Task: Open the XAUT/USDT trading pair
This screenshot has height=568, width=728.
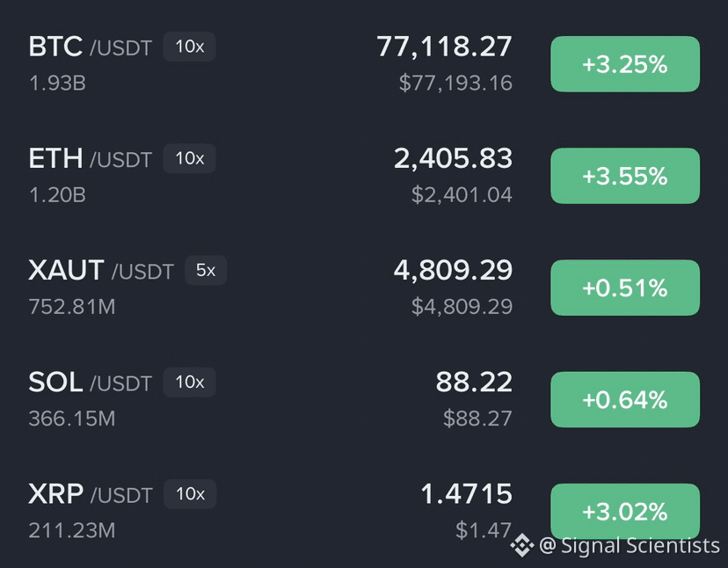Action: click(101, 270)
